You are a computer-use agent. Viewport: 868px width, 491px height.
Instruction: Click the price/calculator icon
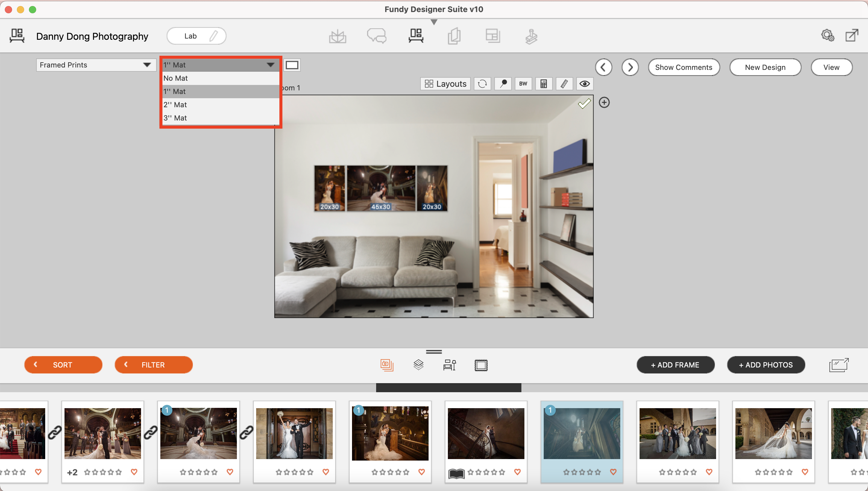pyautogui.click(x=544, y=83)
